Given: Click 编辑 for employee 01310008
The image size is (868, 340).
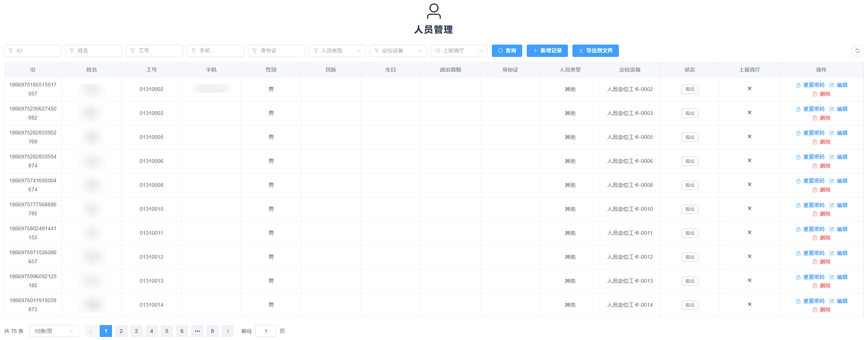Looking at the screenshot, I should [x=838, y=181].
